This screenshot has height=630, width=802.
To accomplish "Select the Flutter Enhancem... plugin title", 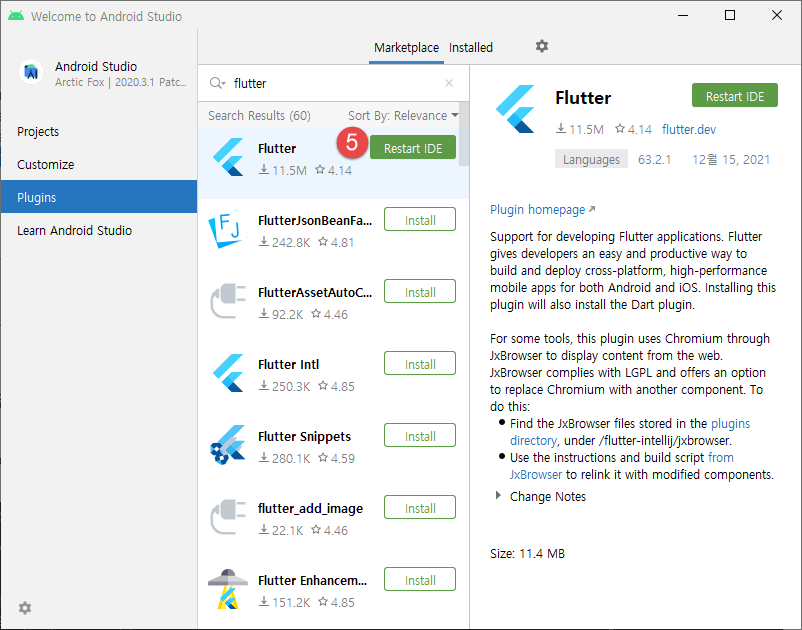I will coord(313,581).
